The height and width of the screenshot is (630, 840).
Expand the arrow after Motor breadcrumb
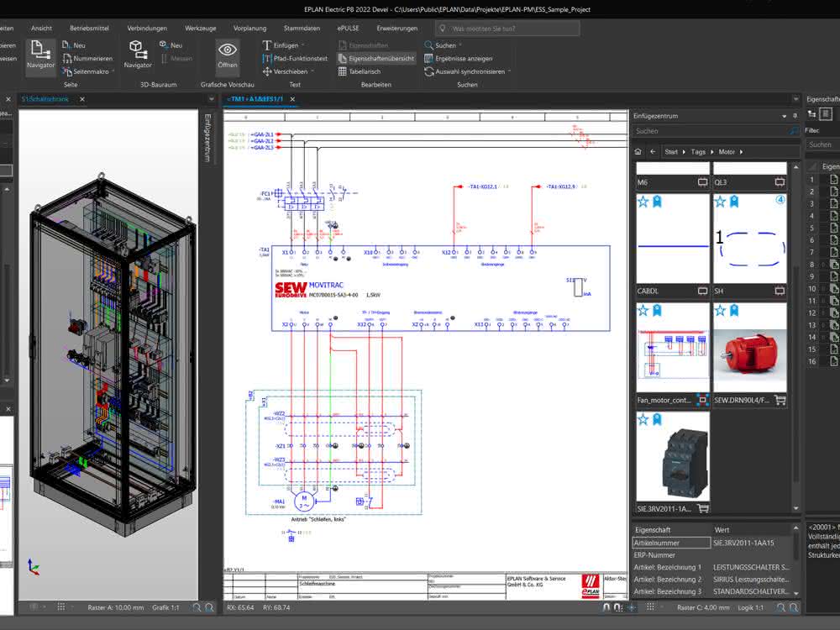coord(742,152)
